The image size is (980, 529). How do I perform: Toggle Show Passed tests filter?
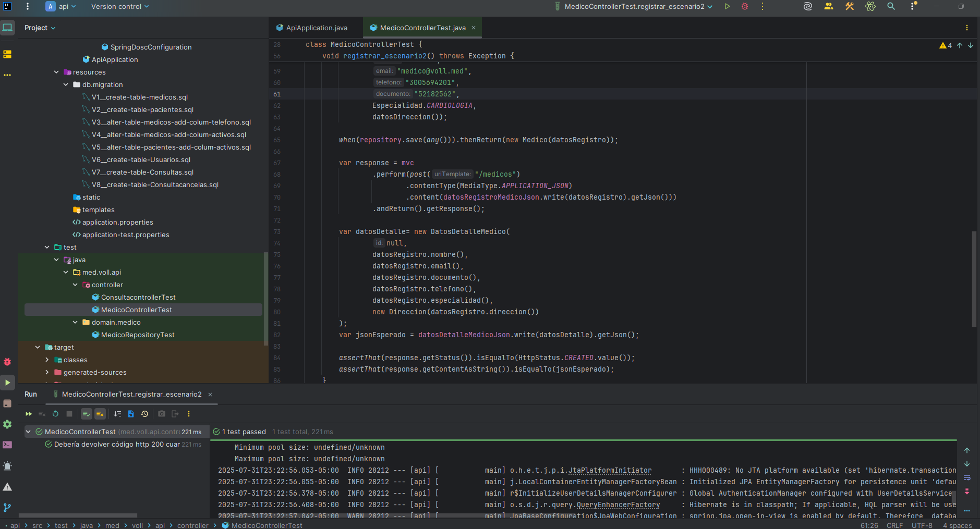pyautogui.click(x=87, y=414)
